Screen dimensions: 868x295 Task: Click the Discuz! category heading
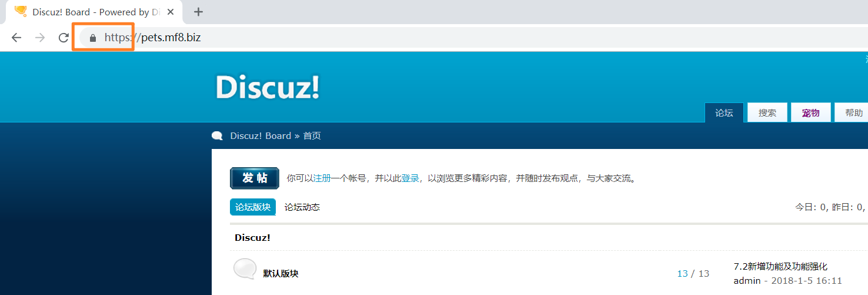tap(252, 238)
